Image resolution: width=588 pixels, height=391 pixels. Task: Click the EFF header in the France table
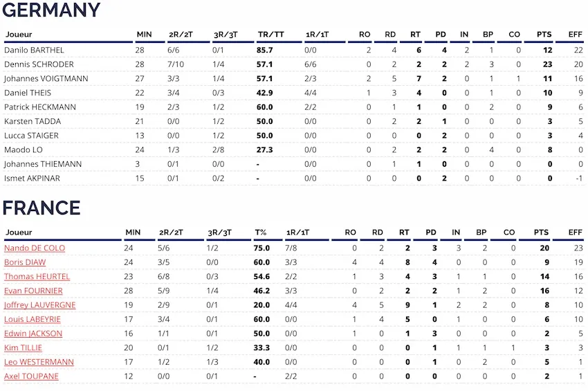[575, 233]
